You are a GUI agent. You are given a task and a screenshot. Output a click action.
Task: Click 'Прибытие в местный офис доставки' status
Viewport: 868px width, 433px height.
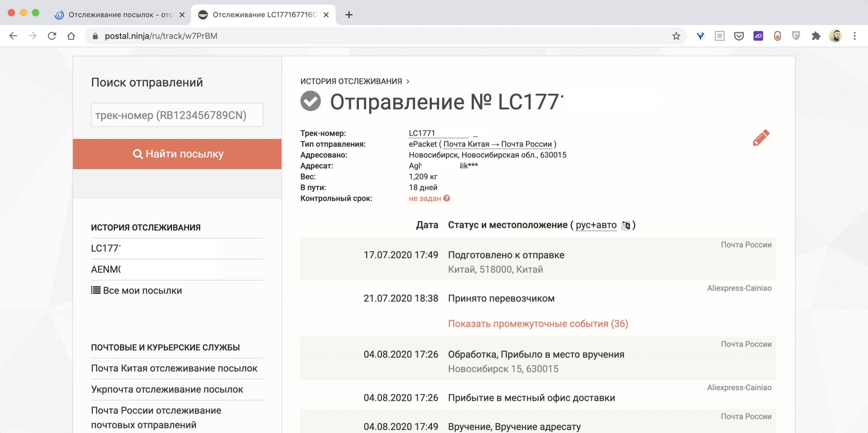pos(531,398)
